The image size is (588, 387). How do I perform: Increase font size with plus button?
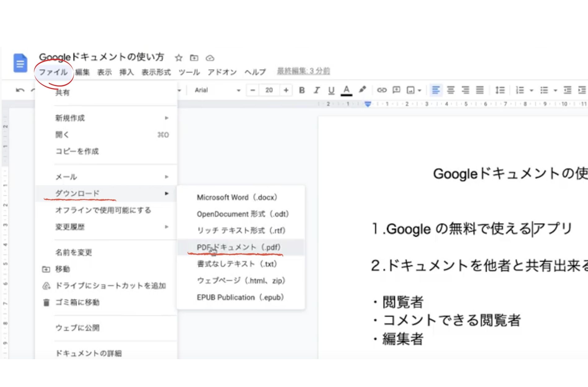(x=286, y=90)
